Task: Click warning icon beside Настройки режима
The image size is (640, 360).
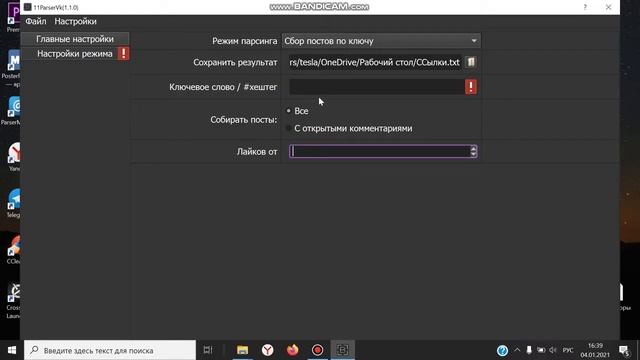Action: tap(123, 53)
